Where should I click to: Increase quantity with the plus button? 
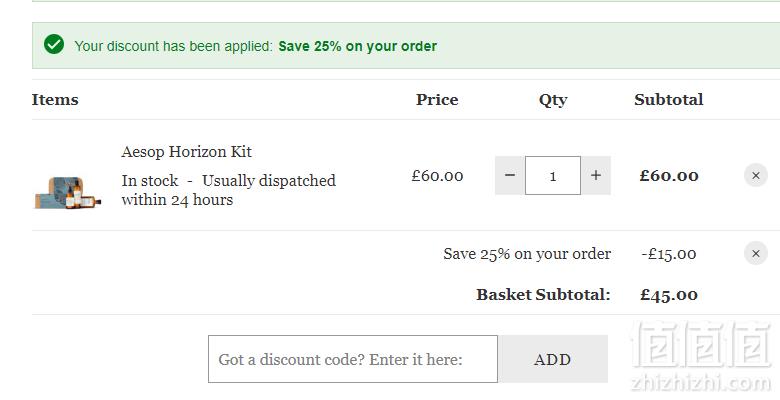[595, 176]
